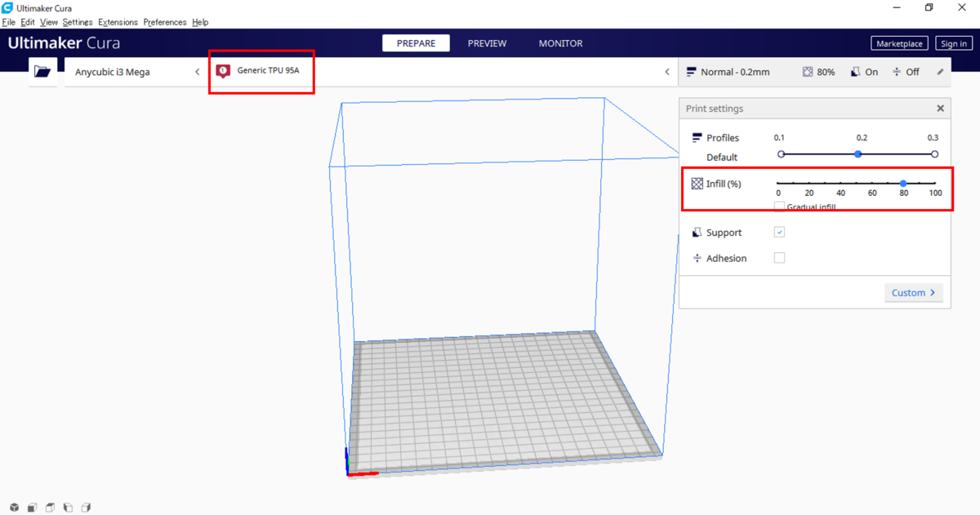Click the infill 80% summary icon
This screenshot has height=515, width=980.
pos(808,72)
